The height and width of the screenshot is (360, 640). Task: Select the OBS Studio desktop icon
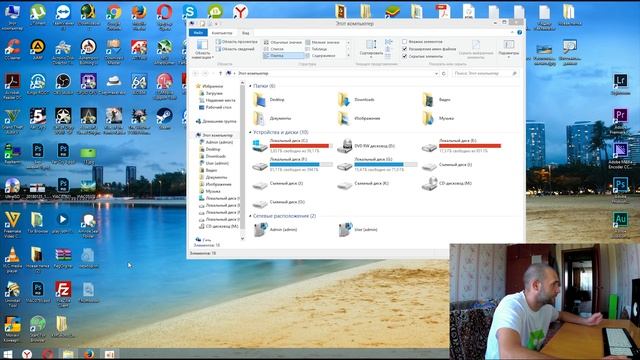(x=63, y=84)
